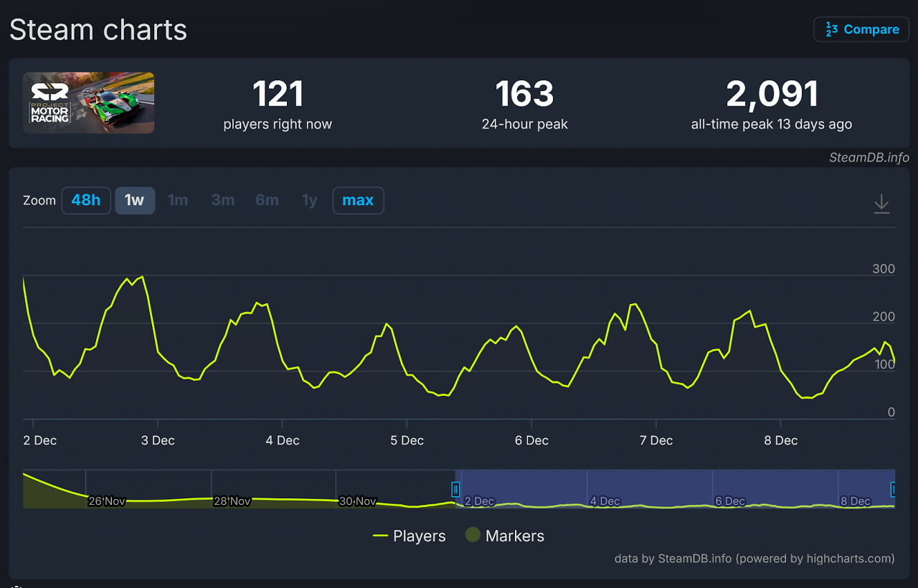The image size is (918, 588).
Task: Click the '3 Dec' axis label
Action: click(158, 440)
